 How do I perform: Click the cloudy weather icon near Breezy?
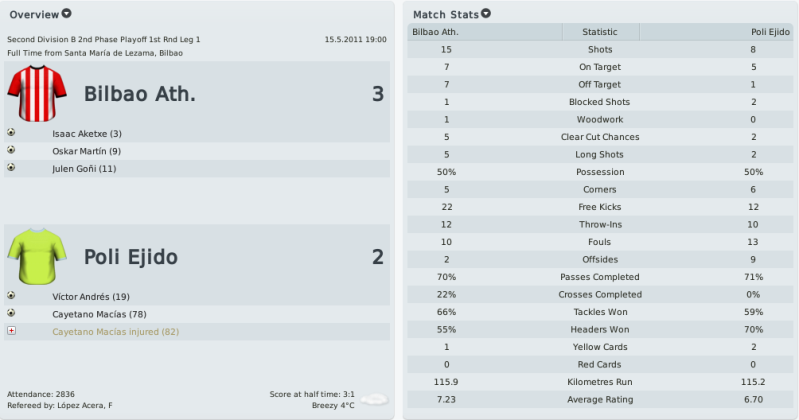374,400
